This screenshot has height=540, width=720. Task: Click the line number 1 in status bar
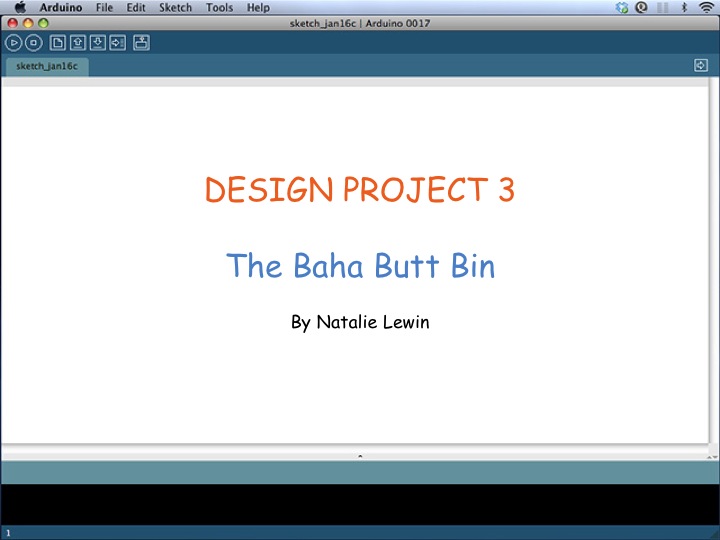8,533
